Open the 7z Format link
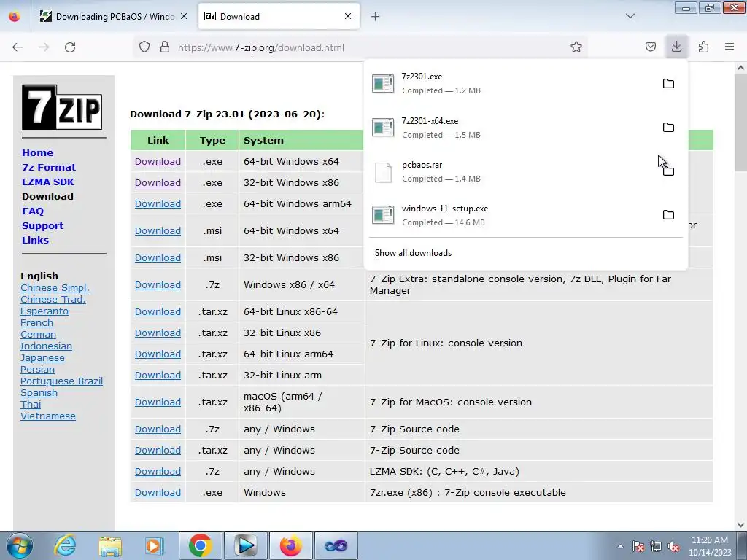The width and height of the screenshot is (747, 560). pyautogui.click(x=49, y=167)
